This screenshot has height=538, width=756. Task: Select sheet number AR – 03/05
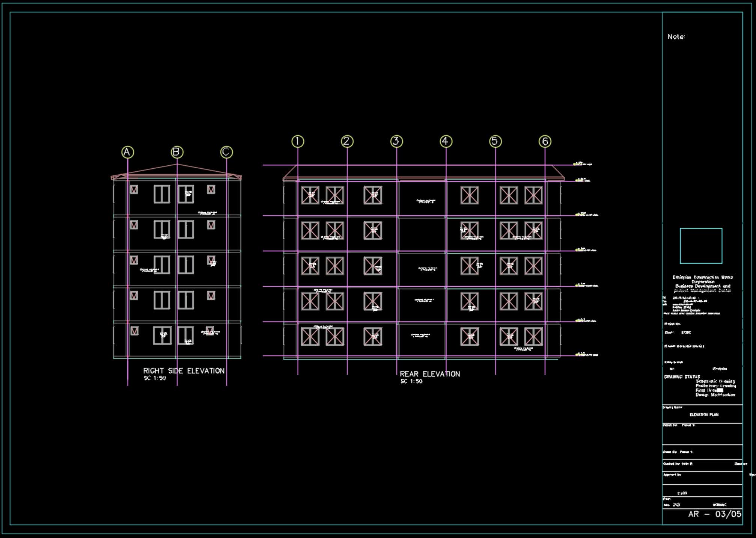tap(715, 514)
